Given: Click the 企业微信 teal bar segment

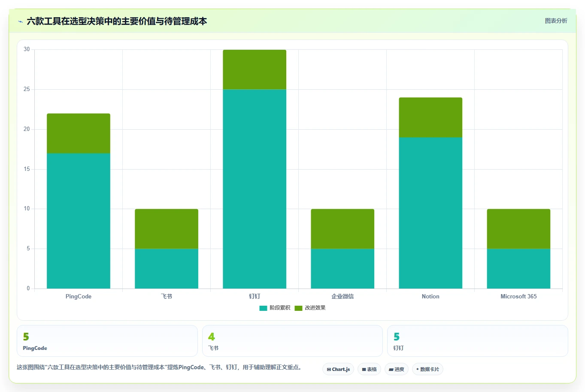Looking at the screenshot, I should pos(343,269).
